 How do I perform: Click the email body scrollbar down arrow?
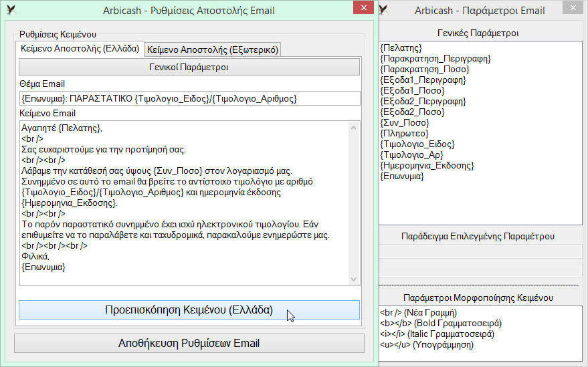tap(353, 279)
